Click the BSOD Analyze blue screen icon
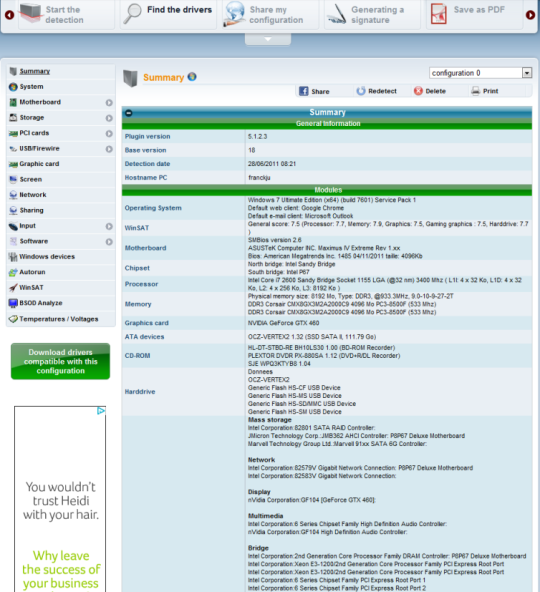540x592 pixels. pyautogui.click(x=13, y=303)
